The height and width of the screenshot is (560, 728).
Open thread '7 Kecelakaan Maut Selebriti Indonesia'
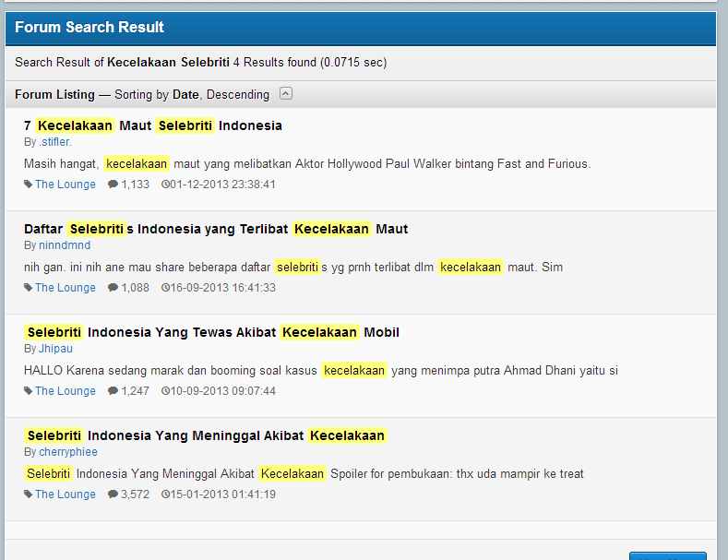coord(153,125)
